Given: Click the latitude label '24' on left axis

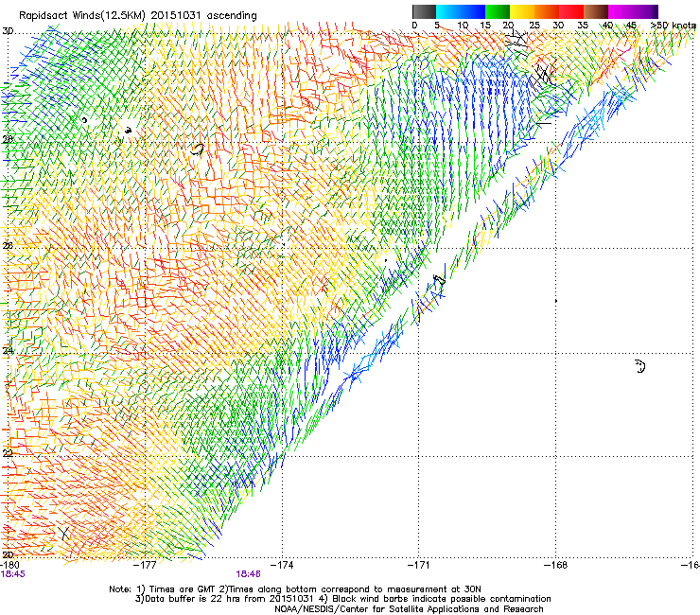Looking at the screenshot, I should coord(8,351).
